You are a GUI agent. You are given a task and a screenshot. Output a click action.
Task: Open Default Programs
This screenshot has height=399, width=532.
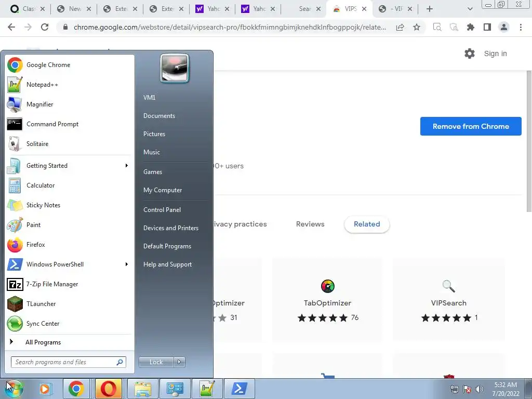[167, 246]
